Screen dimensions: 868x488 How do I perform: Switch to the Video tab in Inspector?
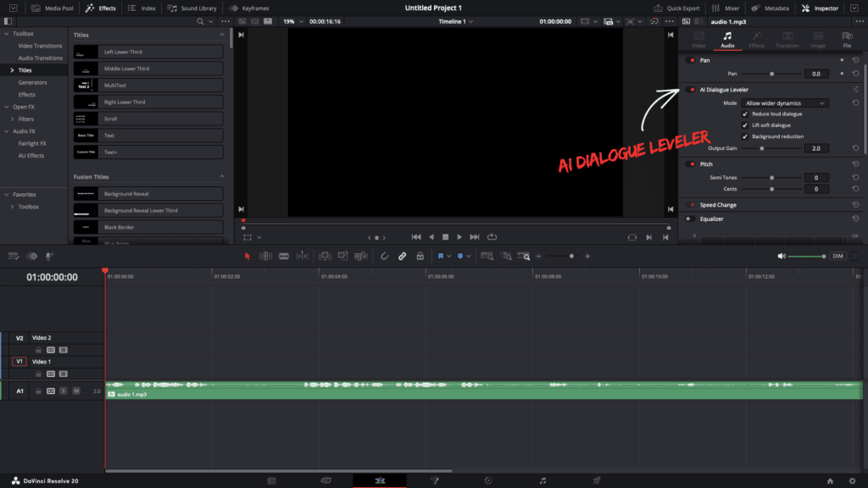[x=698, y=38]
